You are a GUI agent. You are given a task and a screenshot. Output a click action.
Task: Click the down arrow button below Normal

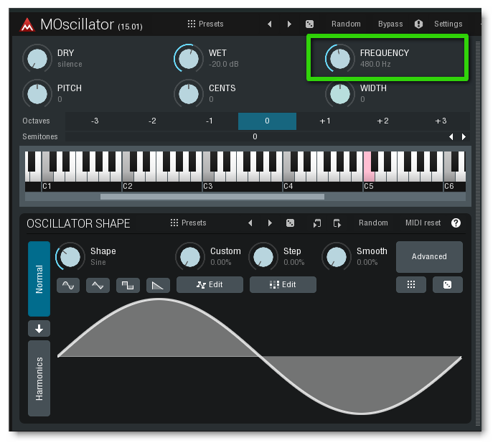(39, 329)
